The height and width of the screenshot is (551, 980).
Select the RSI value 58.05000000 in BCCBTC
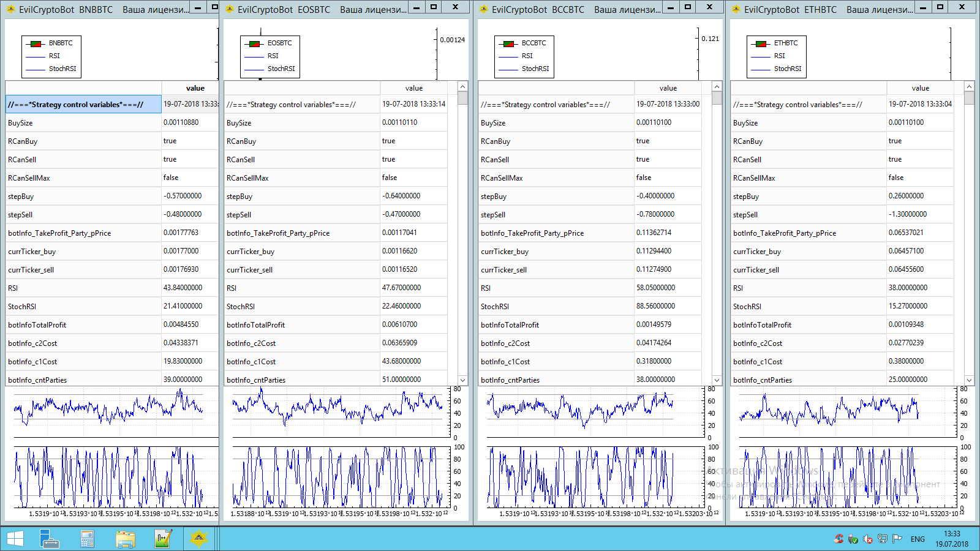point(655,288)
